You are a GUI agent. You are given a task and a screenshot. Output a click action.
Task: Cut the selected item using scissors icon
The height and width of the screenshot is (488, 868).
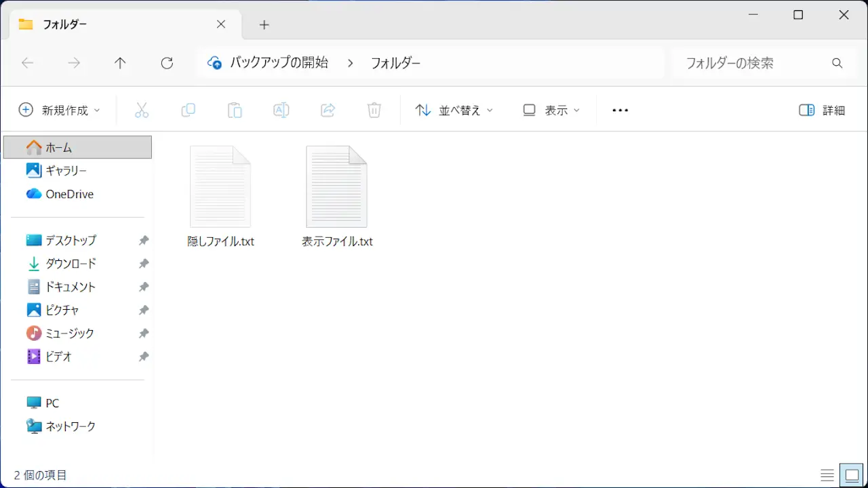tap(142, 110)
